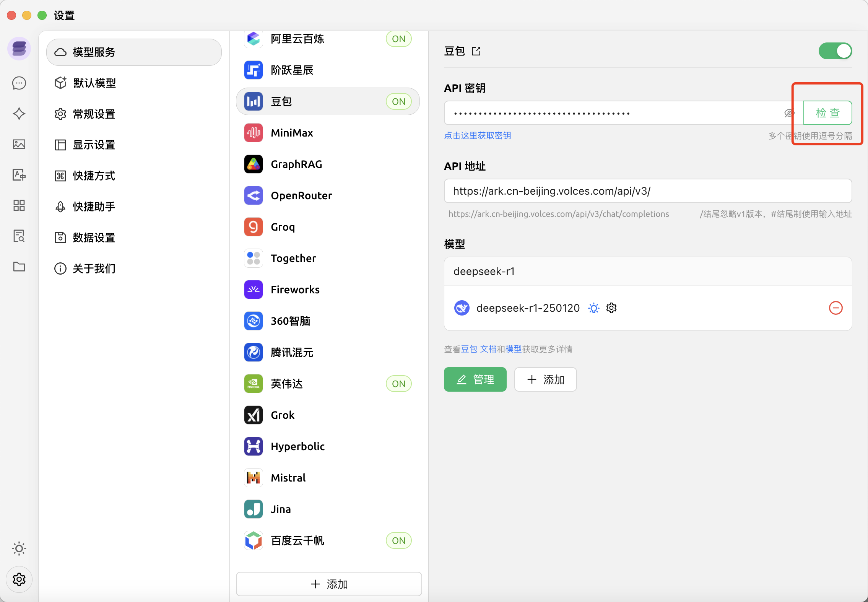Open 豆包 official site external link icon
868x602 pixels.
pyautogui.click(x=476, y=51)
